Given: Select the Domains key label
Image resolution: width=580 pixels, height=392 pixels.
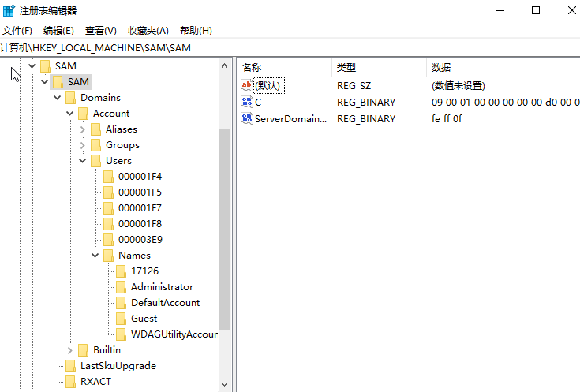Looking at the screenshot, I should 101,98.
